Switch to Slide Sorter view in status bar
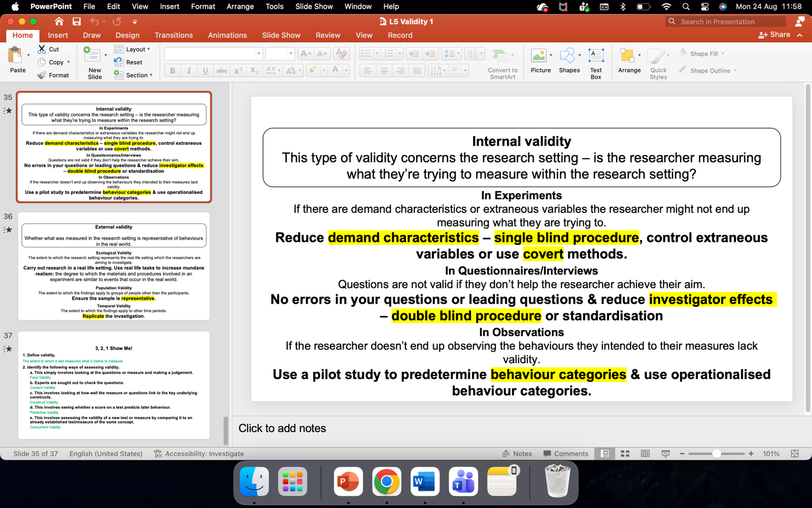This screenshot has height=508, width=812. 625,454
